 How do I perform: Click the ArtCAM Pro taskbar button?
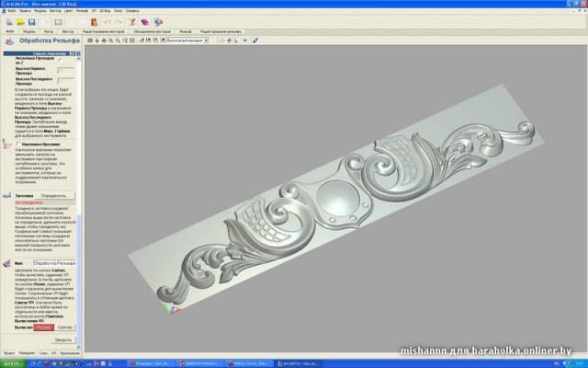pos(299,363)
